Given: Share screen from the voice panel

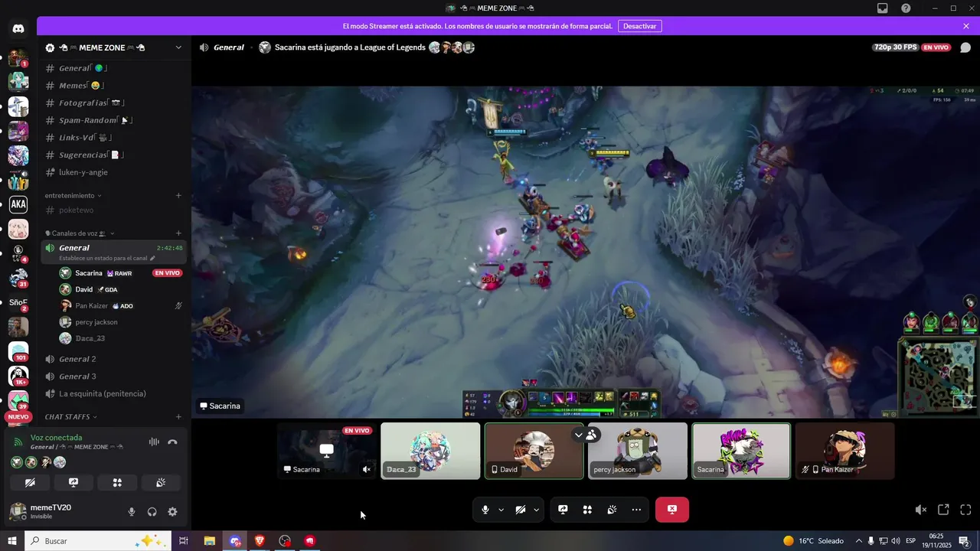Looking at the screenshot, I should (73, 483).
